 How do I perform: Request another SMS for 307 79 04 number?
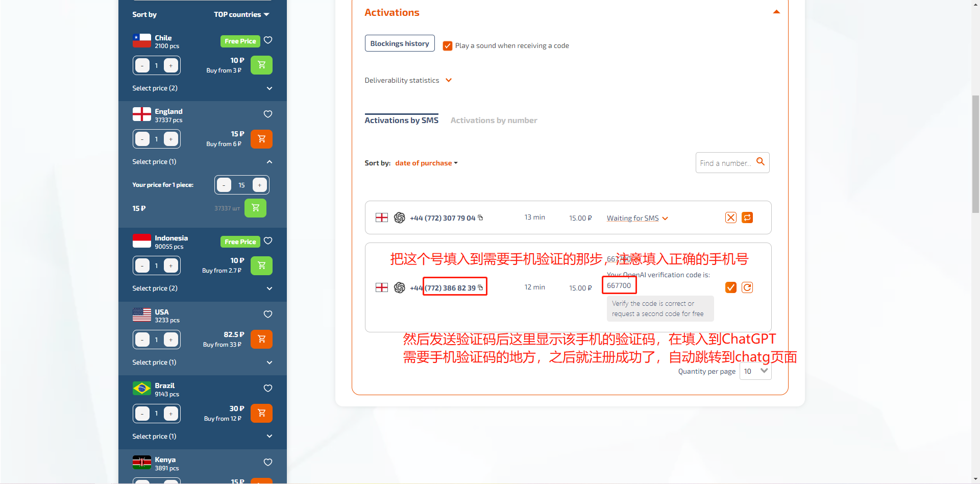747,218
